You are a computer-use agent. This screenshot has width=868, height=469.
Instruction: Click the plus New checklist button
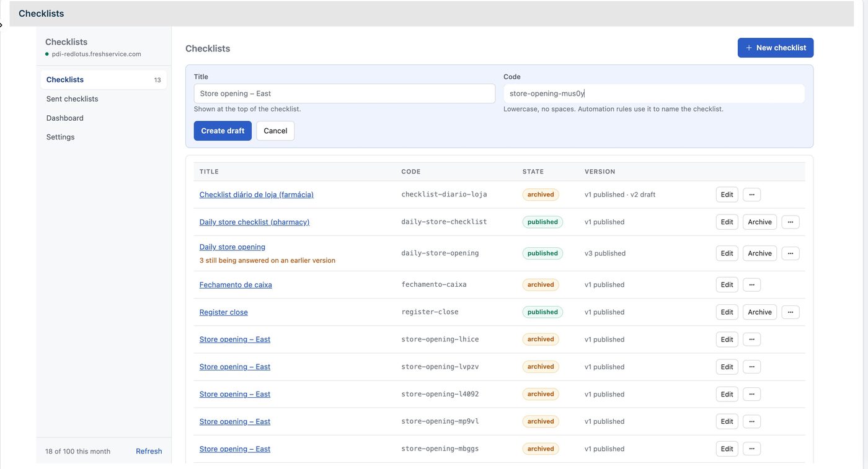776,48
